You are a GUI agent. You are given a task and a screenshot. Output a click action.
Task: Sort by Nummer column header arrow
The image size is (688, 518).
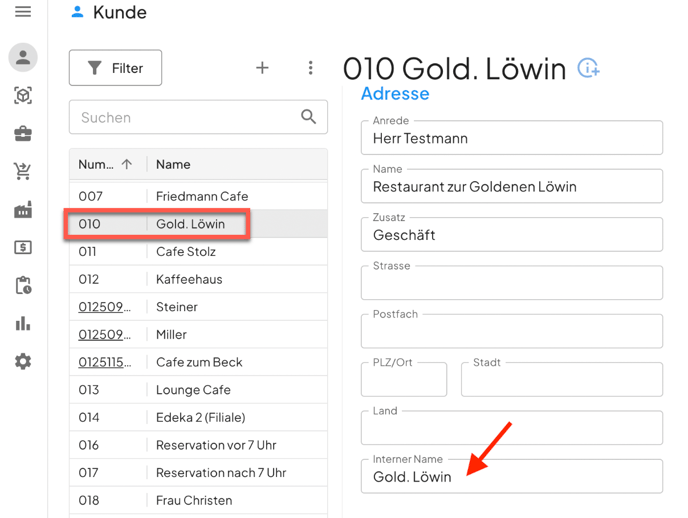(127, 164)
